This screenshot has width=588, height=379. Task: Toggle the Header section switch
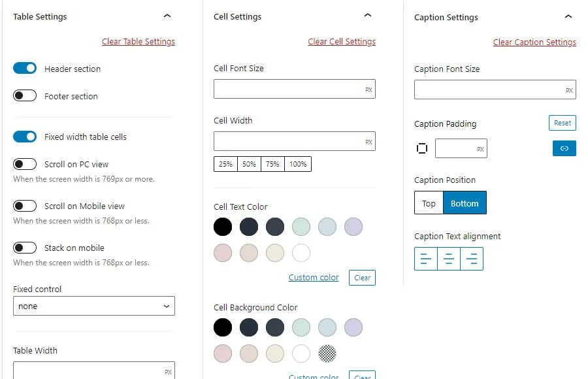coord(25,69)
